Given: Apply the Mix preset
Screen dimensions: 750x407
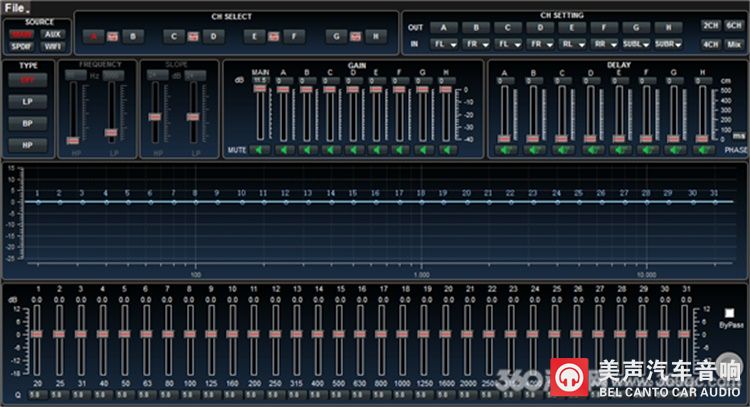Looking at the screenshot, I should tap(734, 44).
